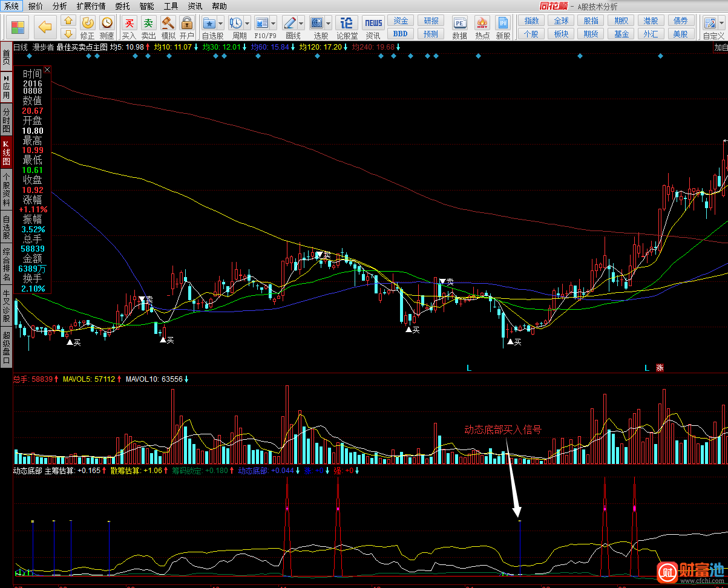Switch to the 自选股 sidebar tab
728x588 pixels.
click(x=6, y=228)
